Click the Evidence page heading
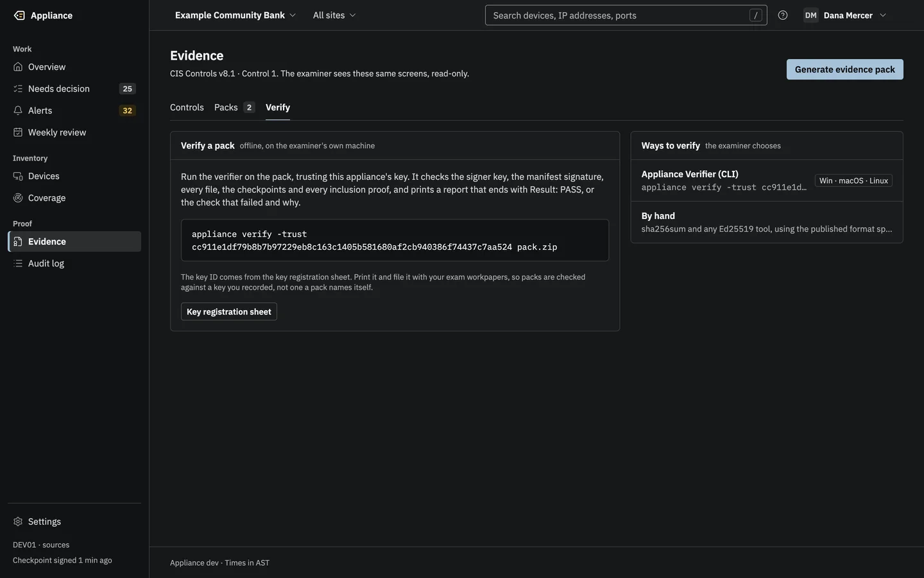This screenshot has width=924, height=578. pos(197,56)
